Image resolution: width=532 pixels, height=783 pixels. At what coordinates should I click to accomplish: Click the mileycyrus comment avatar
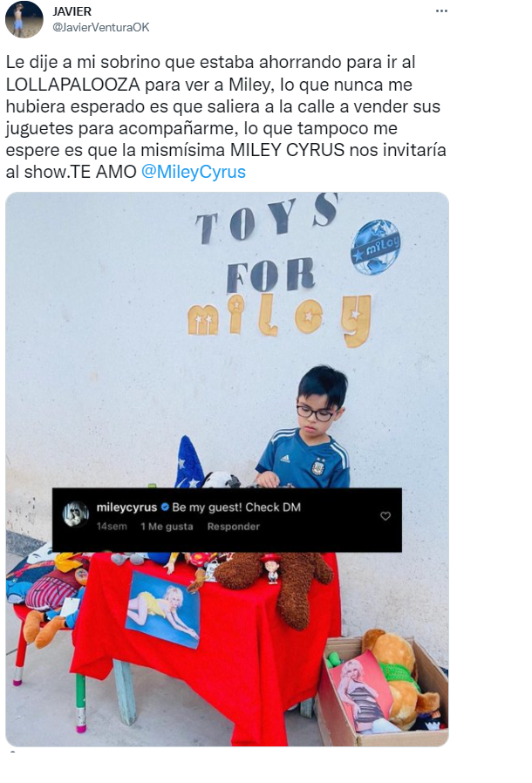[x=76, y=514]
